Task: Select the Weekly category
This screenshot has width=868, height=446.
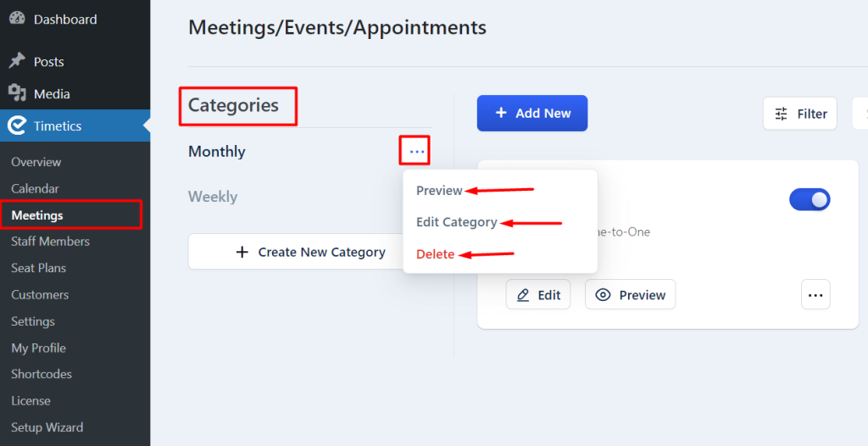Action: (213, 197)
